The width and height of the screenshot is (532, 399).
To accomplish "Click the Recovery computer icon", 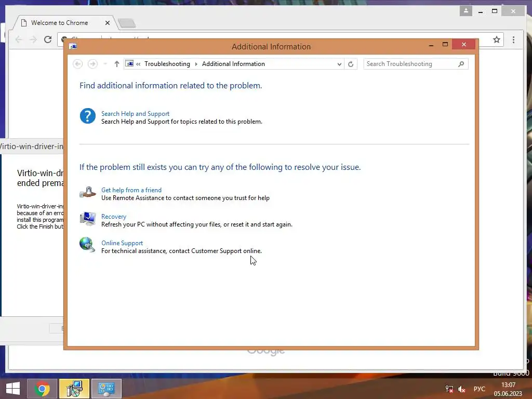I will 87,219.
